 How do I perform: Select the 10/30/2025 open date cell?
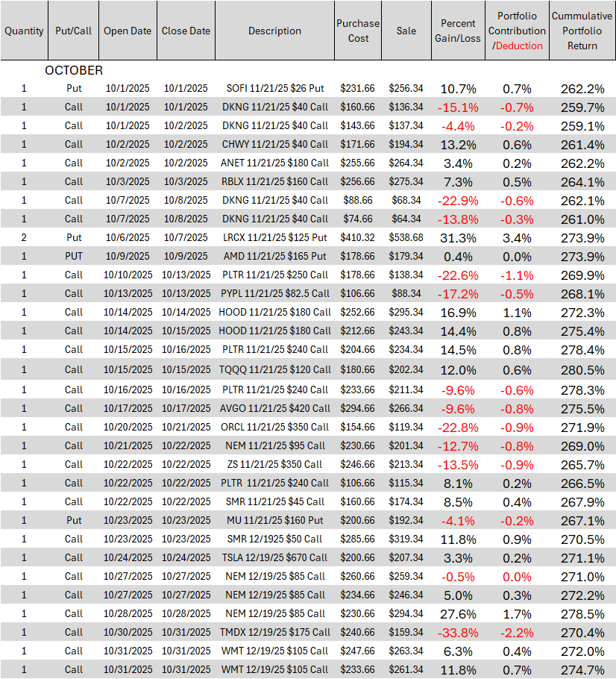128,632
